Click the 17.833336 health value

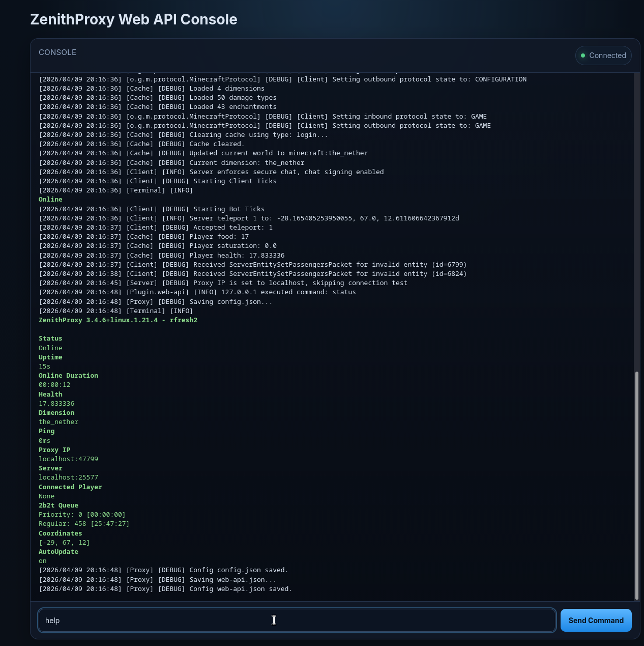click(x=56, y=404)
